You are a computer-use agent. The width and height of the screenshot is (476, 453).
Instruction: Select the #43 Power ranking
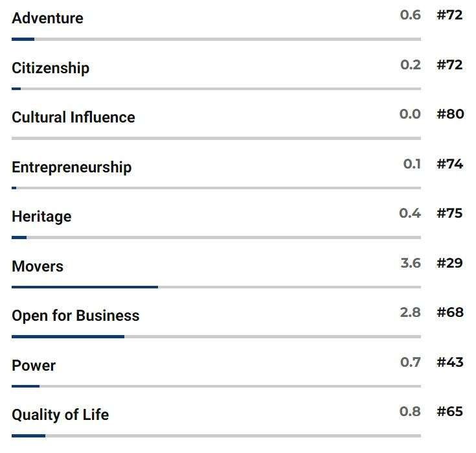pos(449,362)
